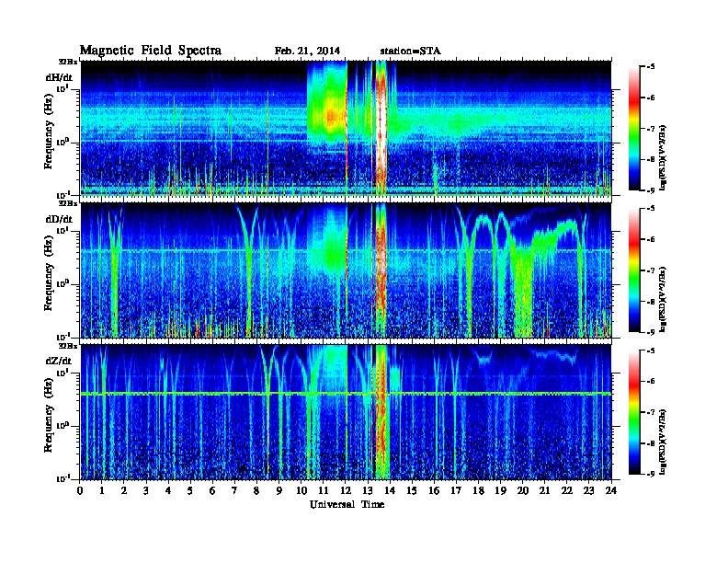Click the -9 value on dZ/dt color bar
Viewport: 728px width, 563px height.
(651, 474)
